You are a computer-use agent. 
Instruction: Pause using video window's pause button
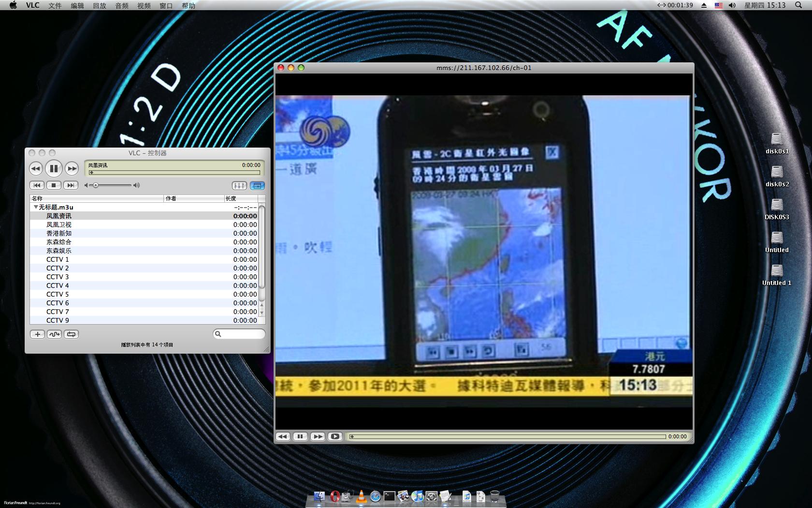coord(300,436)
